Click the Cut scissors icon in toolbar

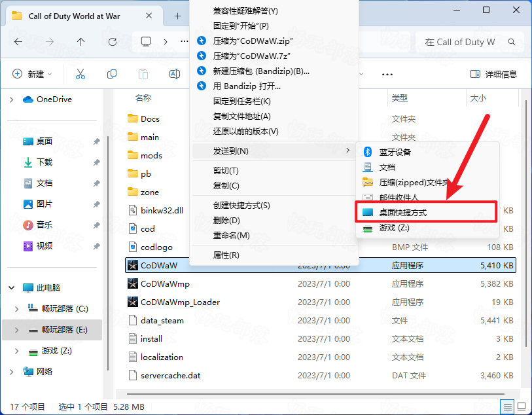(x=80, y=74)
